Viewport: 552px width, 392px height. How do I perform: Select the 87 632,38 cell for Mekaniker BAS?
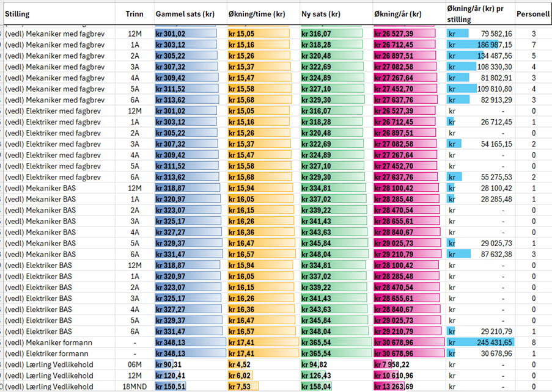click(x=480, y=255)
